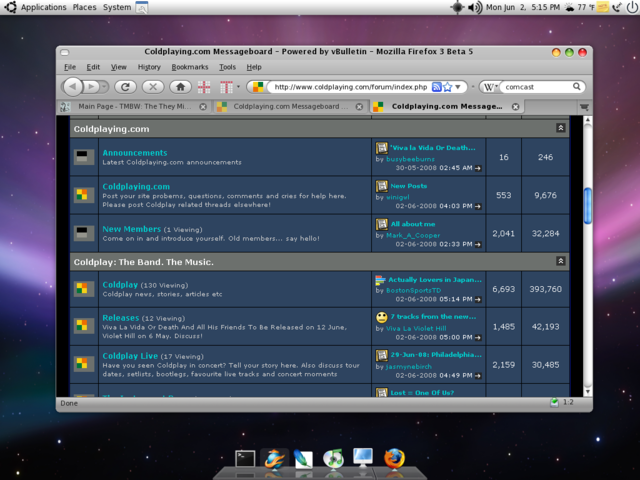Screen dimensions: 640x480
Task: Go forward with the Forward arrow button
Action: point(91,87)
